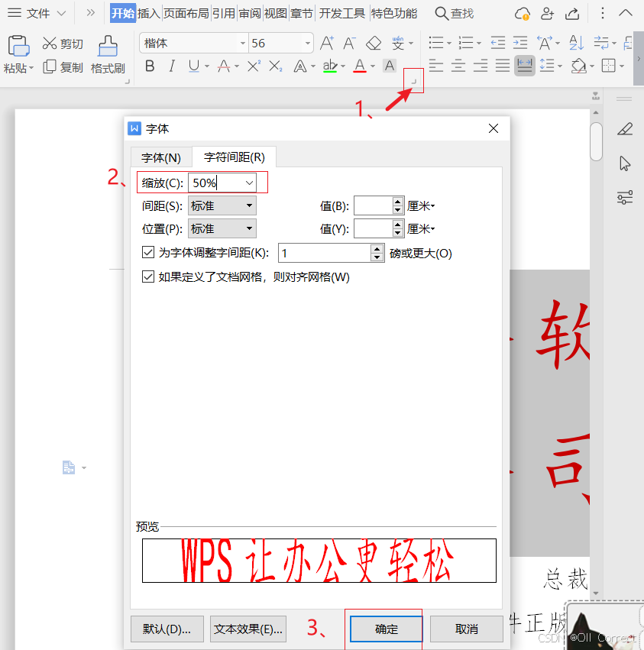Image resolution: width=644 pixels, height=650 pixels.
Task: Click the bullet list icon
Action: click(436, 43)
